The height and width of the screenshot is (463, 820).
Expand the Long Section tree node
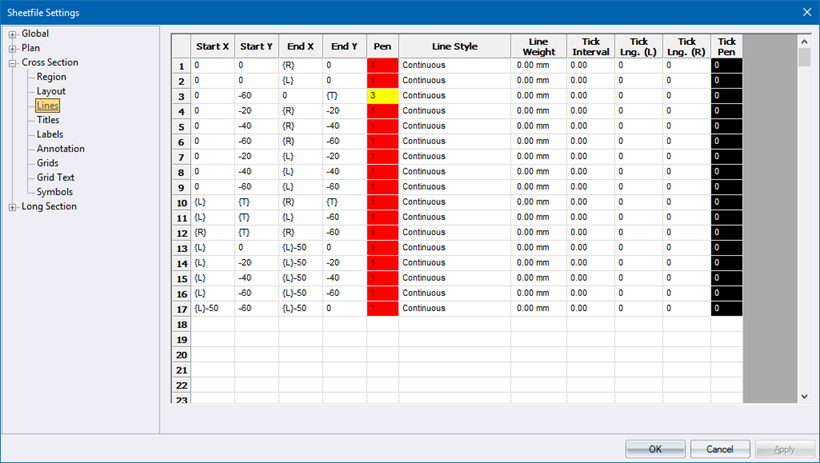13,207
